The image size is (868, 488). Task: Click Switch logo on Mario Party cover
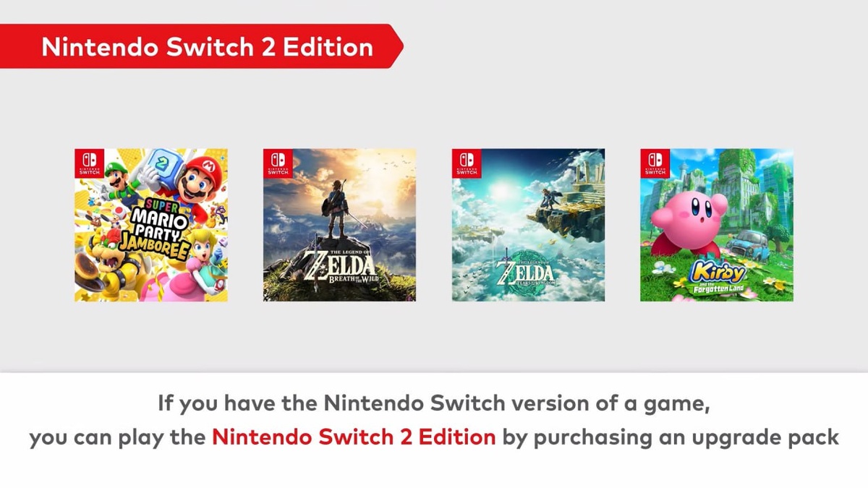90,163
